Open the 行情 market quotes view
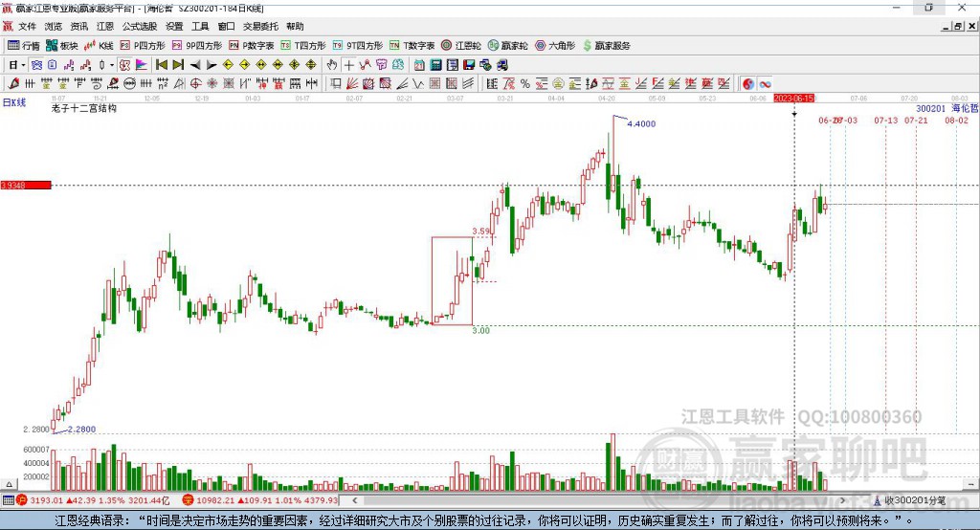Viewport: 980px width, 530px height. coord(24,46)
